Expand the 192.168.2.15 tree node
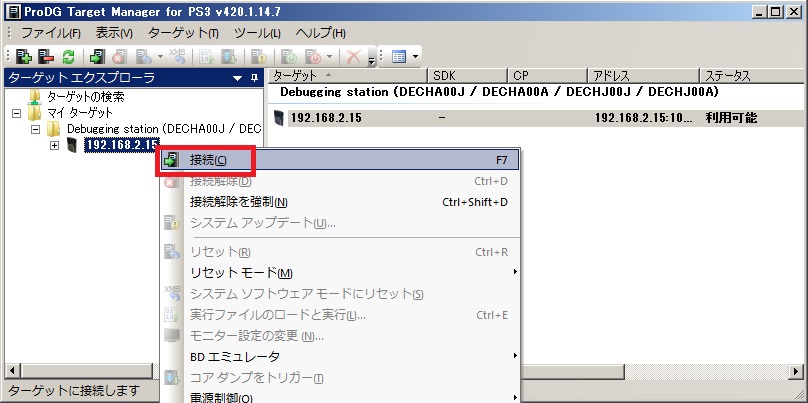The image size is (808, 403). tap(55, 145)
